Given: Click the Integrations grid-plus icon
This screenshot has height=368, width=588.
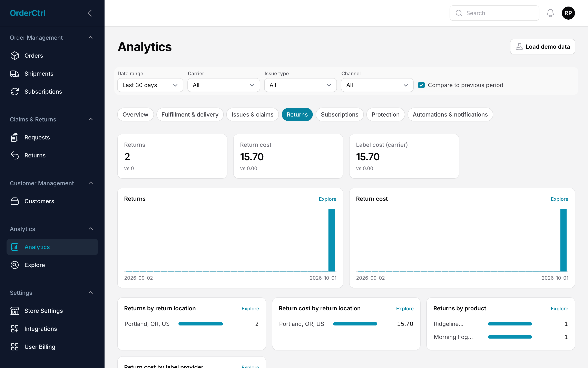Looking at the screenshot, I should tap(14, 329).
